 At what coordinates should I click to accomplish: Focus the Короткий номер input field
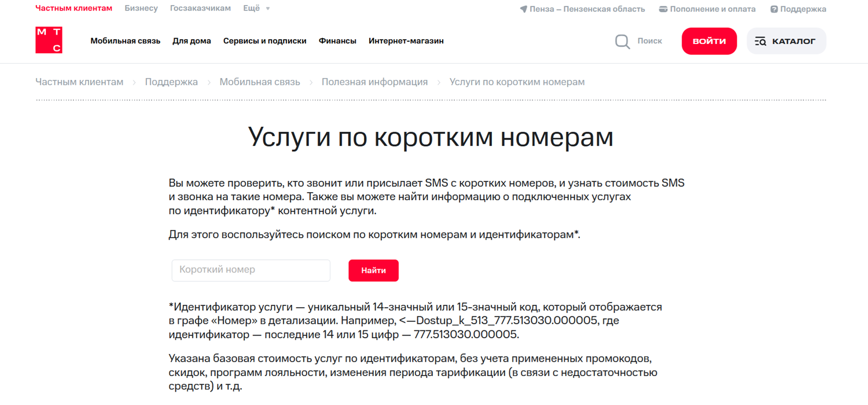click(x=251, y=270)
